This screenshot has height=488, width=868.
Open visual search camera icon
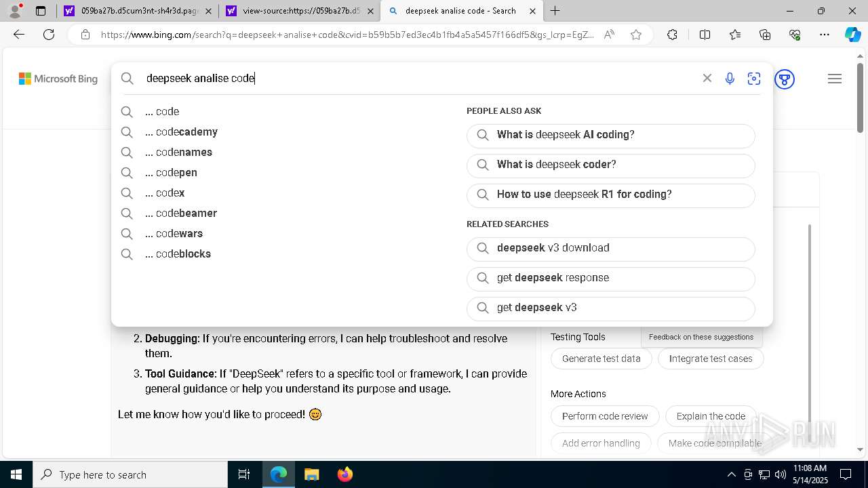coord(754,79)
